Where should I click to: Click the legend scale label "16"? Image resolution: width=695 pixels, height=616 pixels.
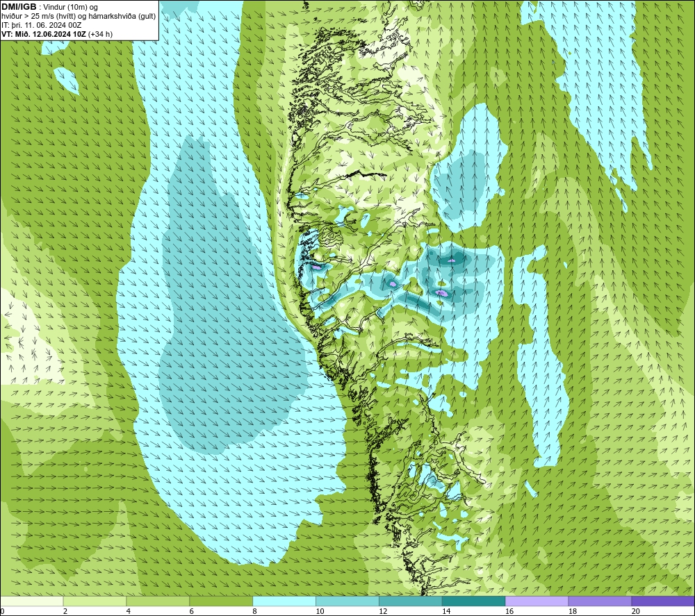tap(509, 611)
